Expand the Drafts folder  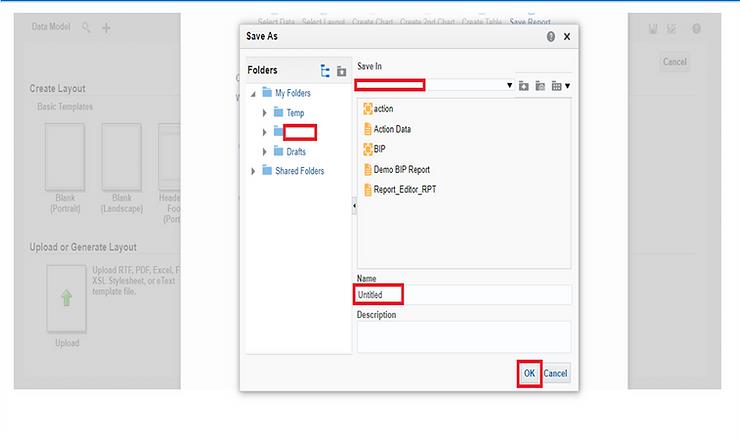265,151
